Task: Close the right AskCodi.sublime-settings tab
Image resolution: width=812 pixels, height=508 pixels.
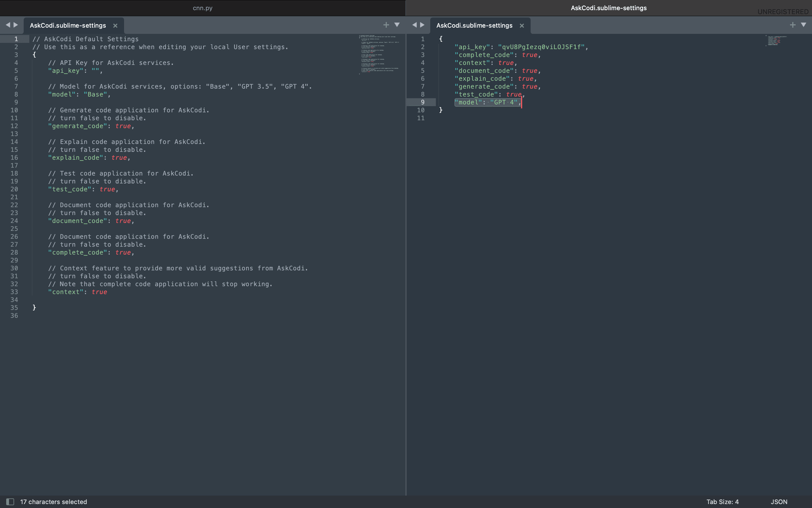Action: pos(522,25)
